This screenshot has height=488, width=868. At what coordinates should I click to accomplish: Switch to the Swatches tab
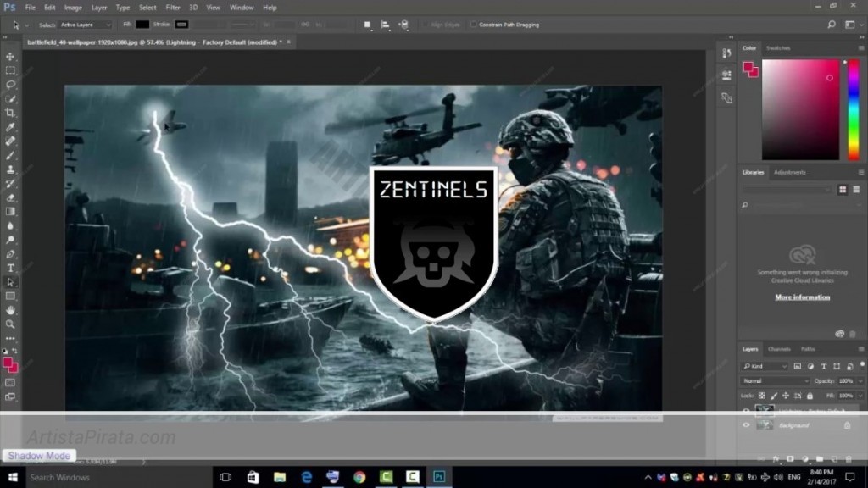pos(778,48)
